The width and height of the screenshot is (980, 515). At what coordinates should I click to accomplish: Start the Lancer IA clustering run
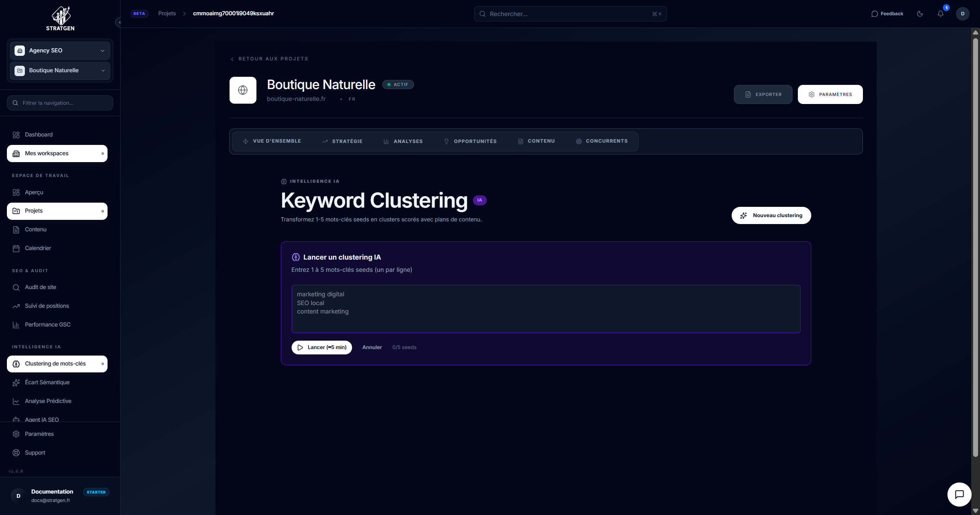pos(321,347)
